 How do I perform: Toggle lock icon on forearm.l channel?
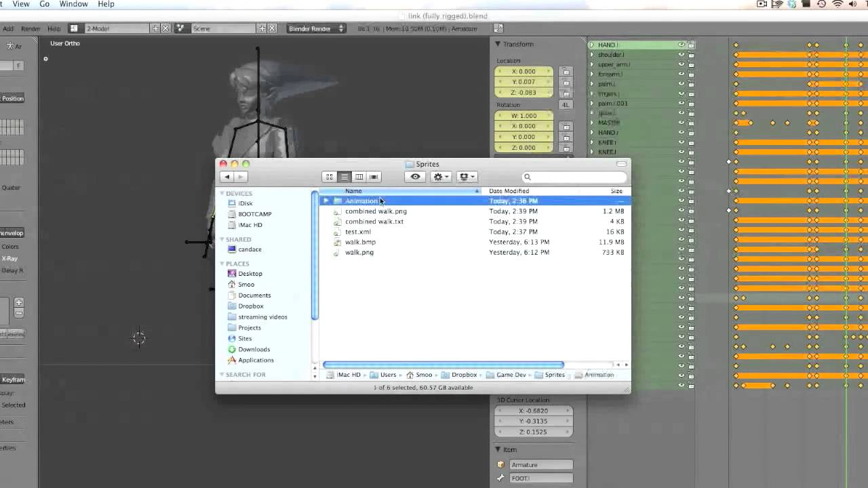pyautogui.click(x=691, y=74)
